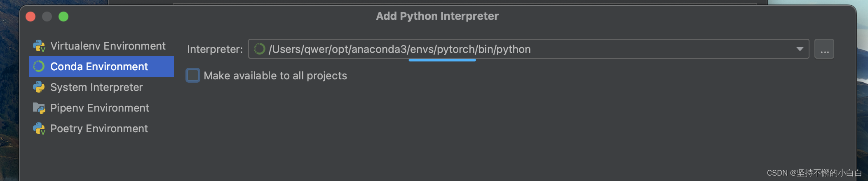Select Virtualenv Environment in the sidebar

point(101,46)
